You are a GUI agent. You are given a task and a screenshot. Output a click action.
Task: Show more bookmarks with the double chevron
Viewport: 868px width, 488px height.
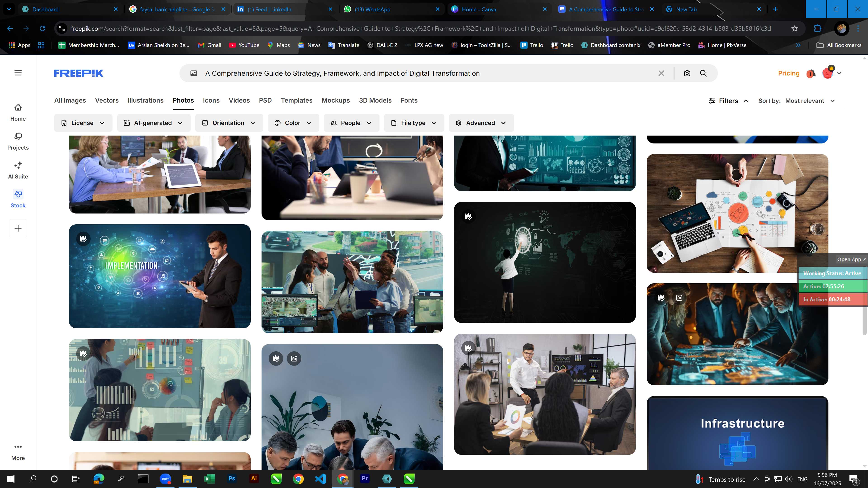(x=798, y=45)
